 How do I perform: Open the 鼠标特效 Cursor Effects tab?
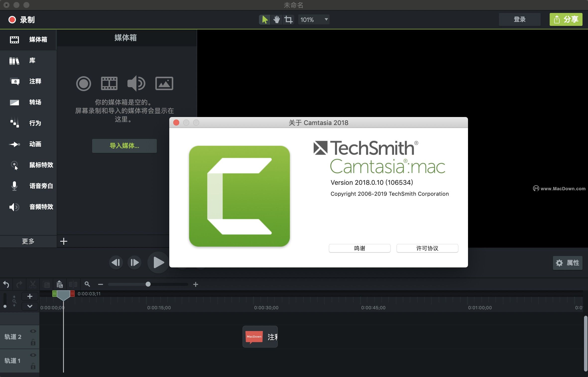(x=28, y=165)
